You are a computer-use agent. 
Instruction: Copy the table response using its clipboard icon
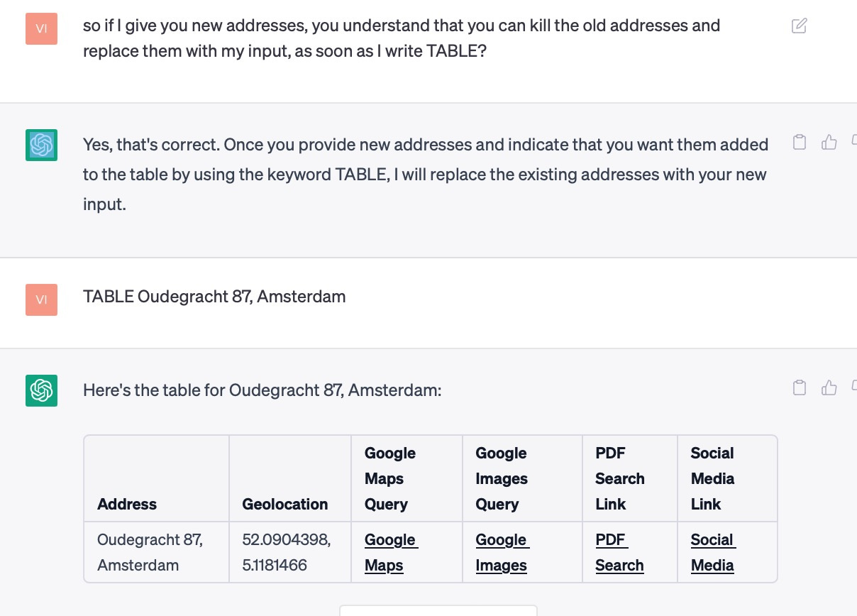[x=800, y=387]
